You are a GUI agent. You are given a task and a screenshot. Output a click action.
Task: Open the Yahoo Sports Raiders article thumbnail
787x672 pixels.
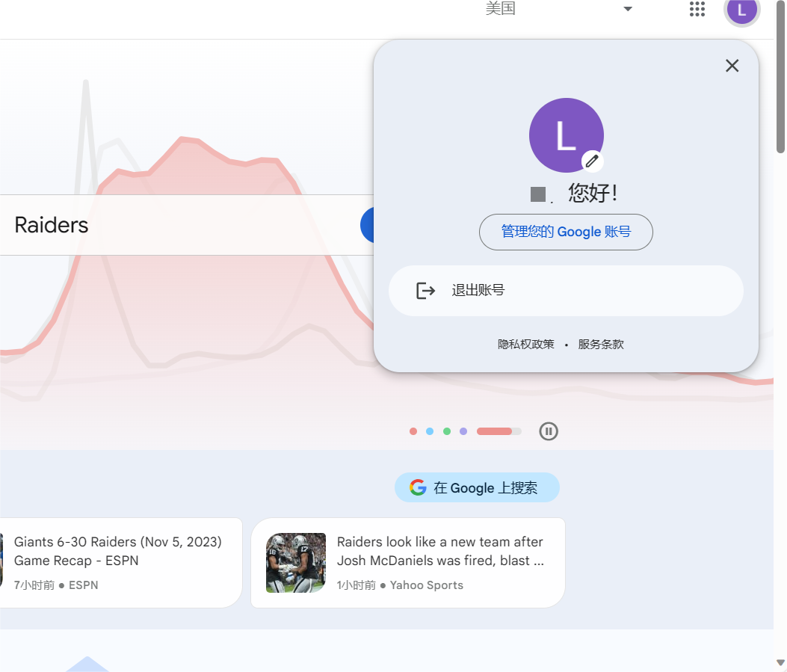pyautogui.click(x=295, y=563)
